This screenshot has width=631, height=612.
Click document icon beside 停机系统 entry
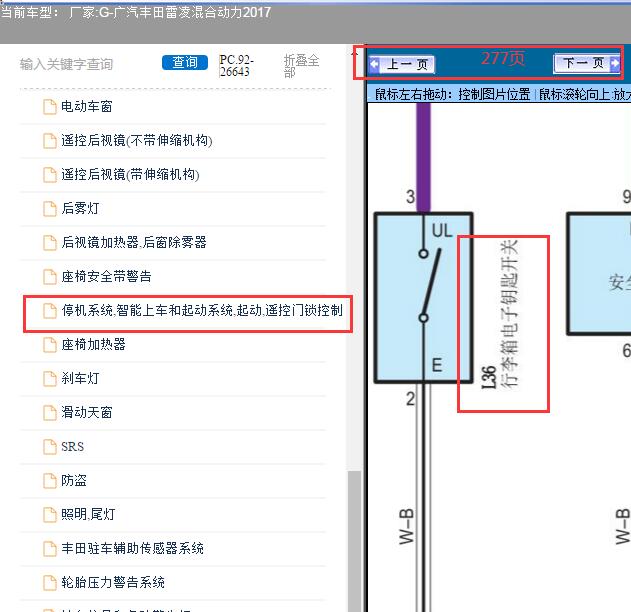click(49, 311)
